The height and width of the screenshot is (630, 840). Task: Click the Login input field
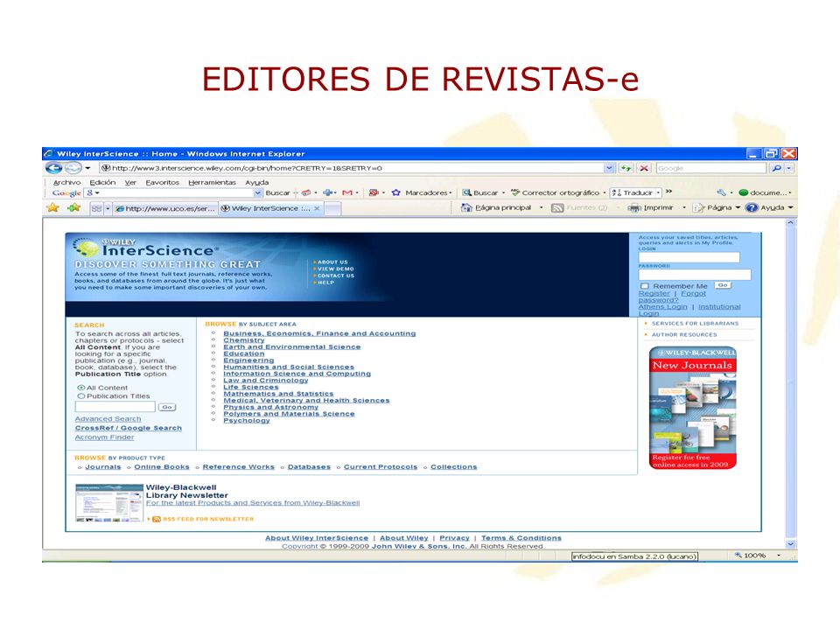point(689,257)
